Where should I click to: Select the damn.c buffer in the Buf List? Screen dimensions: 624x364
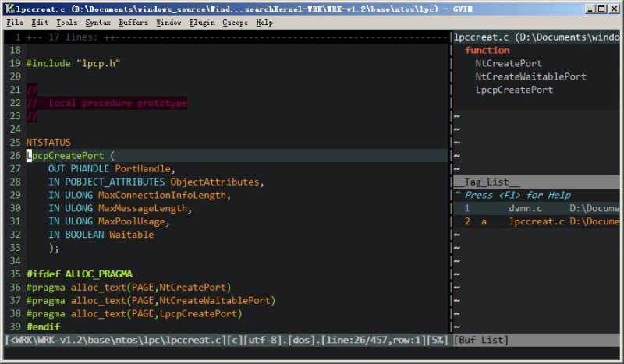coord(537,208)
